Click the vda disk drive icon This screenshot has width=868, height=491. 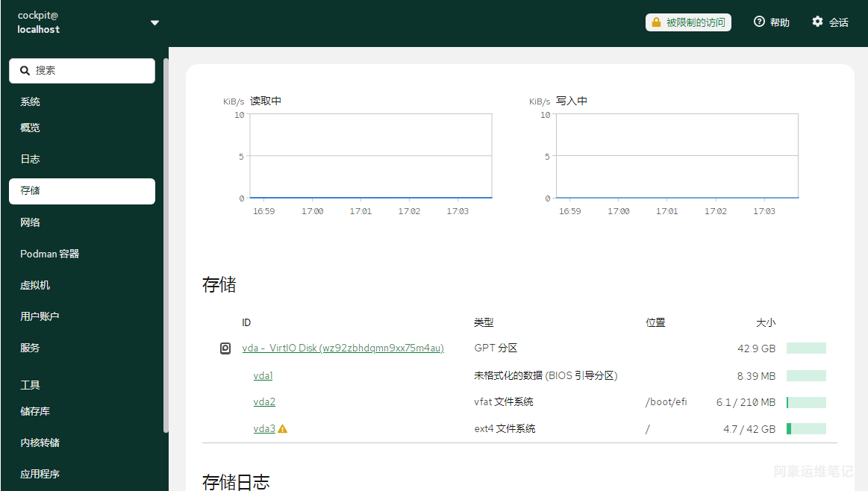[x=225, y=348]
